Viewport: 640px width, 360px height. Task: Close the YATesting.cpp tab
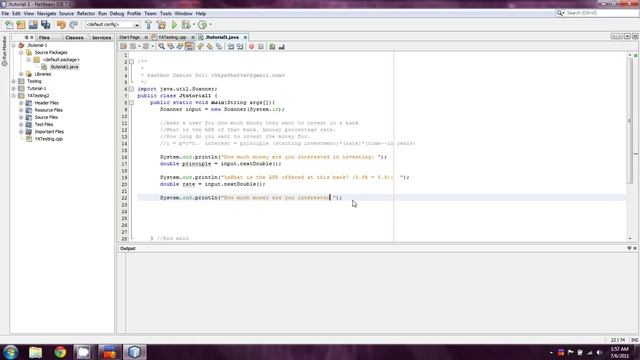[193, 37]
